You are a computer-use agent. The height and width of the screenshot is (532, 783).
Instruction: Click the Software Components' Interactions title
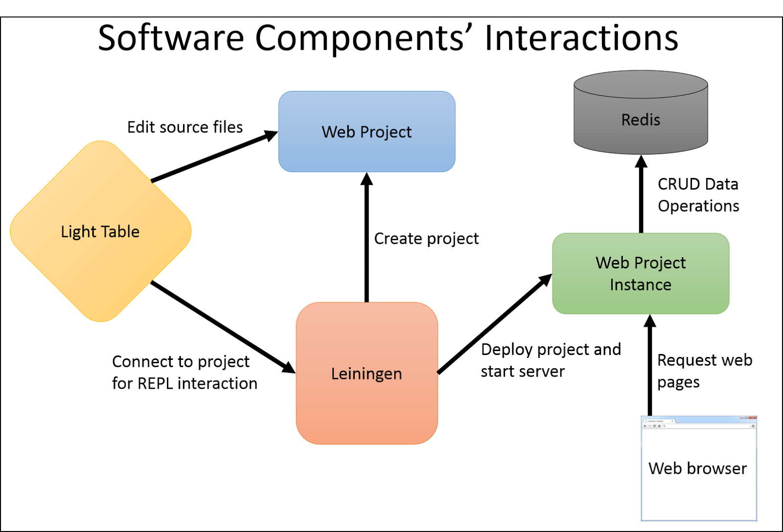pos(388,38)
